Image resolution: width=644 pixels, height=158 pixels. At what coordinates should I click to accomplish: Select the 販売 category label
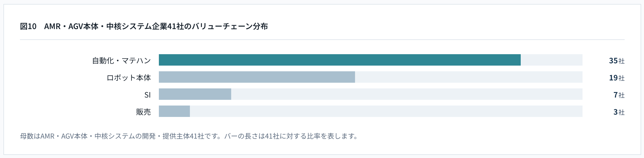(x=143, y=112)
